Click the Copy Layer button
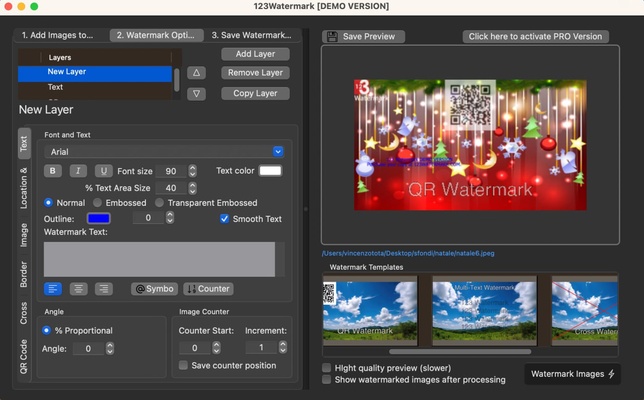644x400 pixels. pyautogui.click(x=255, y=93)
